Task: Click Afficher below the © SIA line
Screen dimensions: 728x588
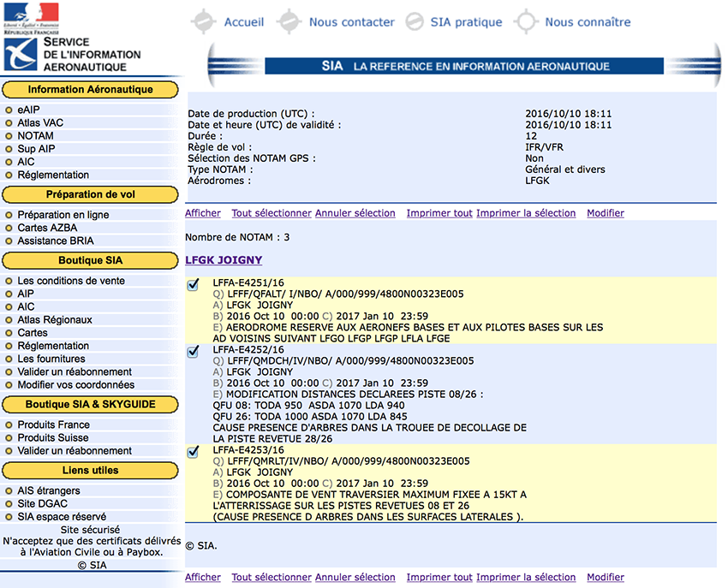Action: 203,577
